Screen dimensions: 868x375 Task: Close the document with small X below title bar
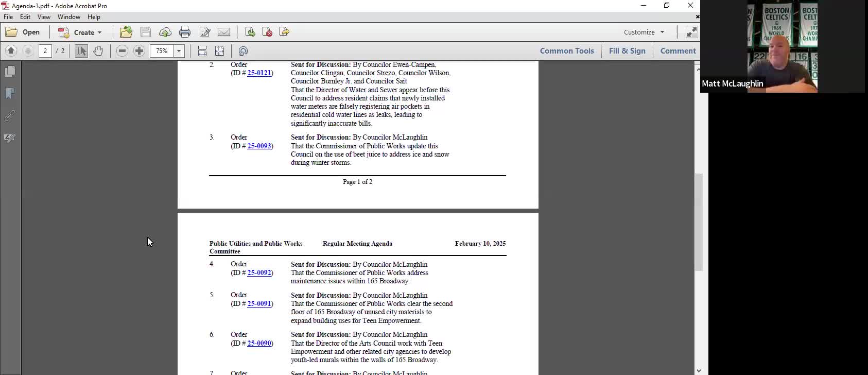point(697,17)
